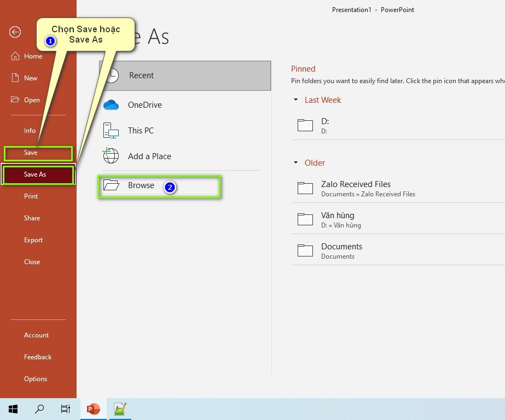
Task: Open the D: folder icon
Action: pos(305,125)
